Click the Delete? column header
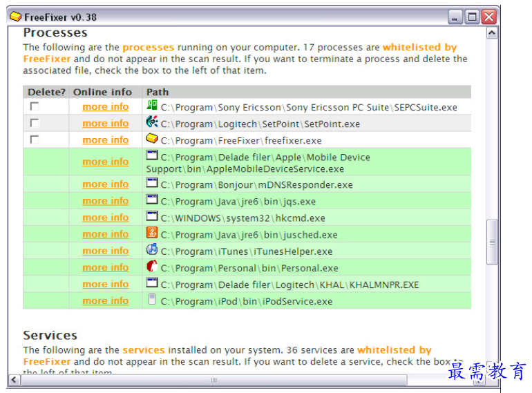The image size is (532, 393). click(x=46, y=92)
